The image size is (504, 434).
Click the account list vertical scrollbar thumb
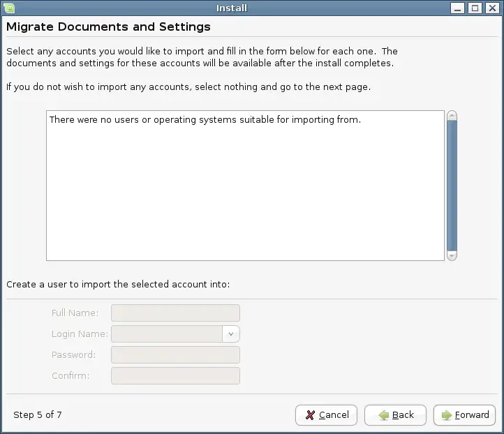[x=452, y=185]
